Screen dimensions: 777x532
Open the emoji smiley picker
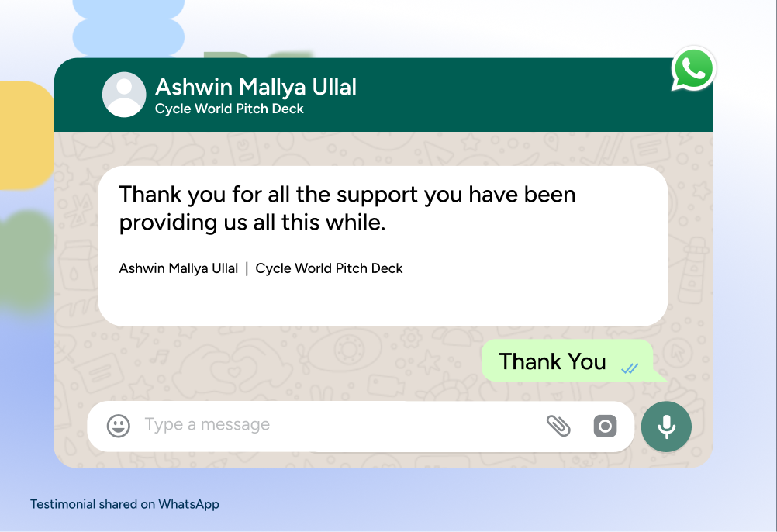coord(119,426)
